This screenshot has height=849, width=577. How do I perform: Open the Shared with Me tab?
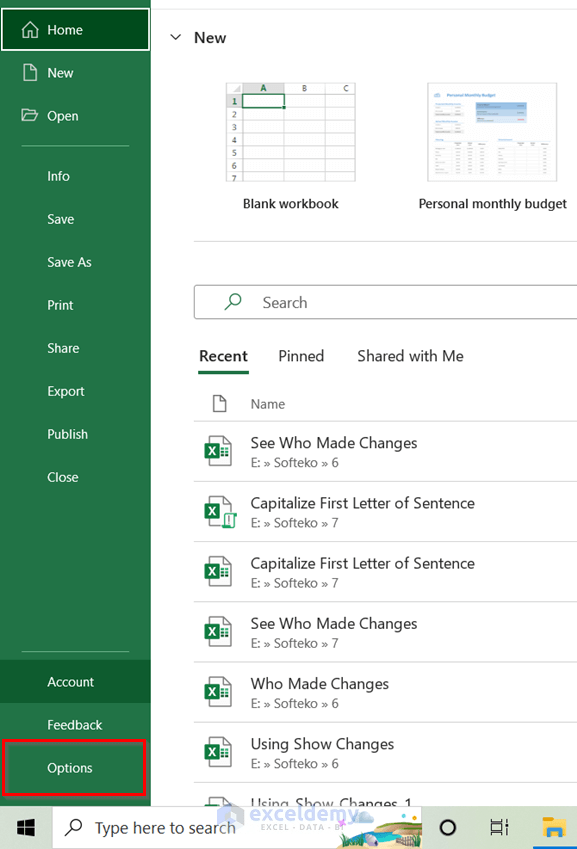pyautogui.click(x=410, y=356)
